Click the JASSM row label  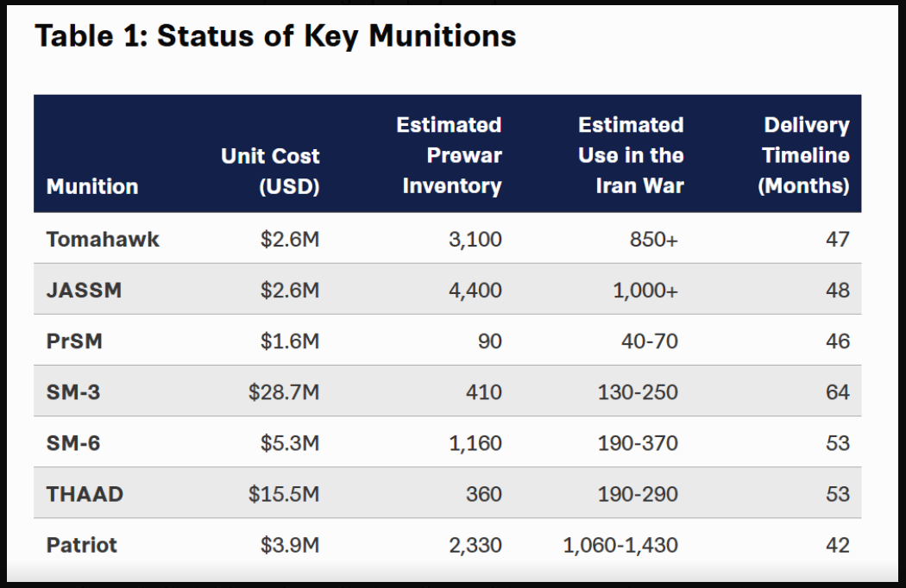pyautogui.click(x=84, y=290)
